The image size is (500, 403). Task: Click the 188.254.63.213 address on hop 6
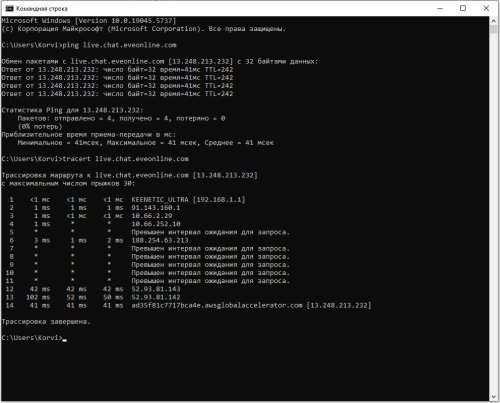pos(160,240)
